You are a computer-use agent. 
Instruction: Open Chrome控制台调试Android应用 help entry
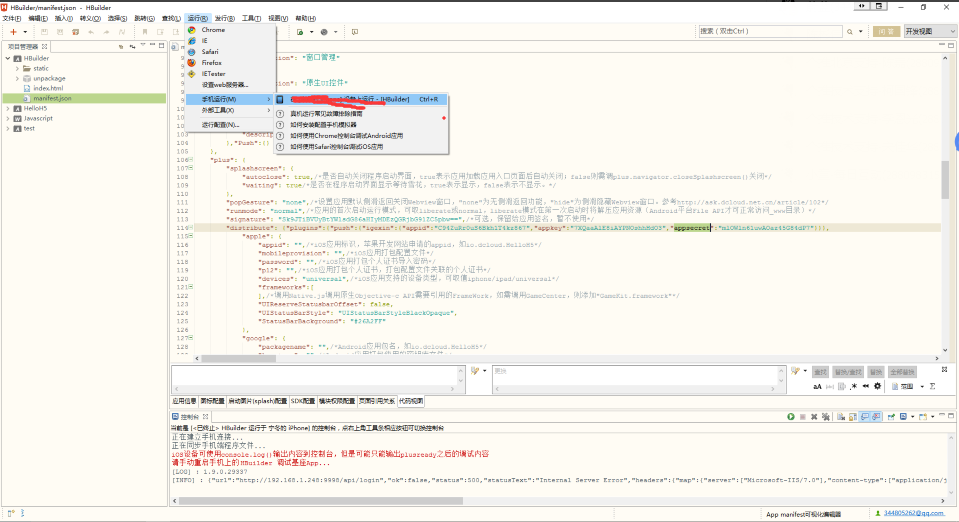coord(361,135)
